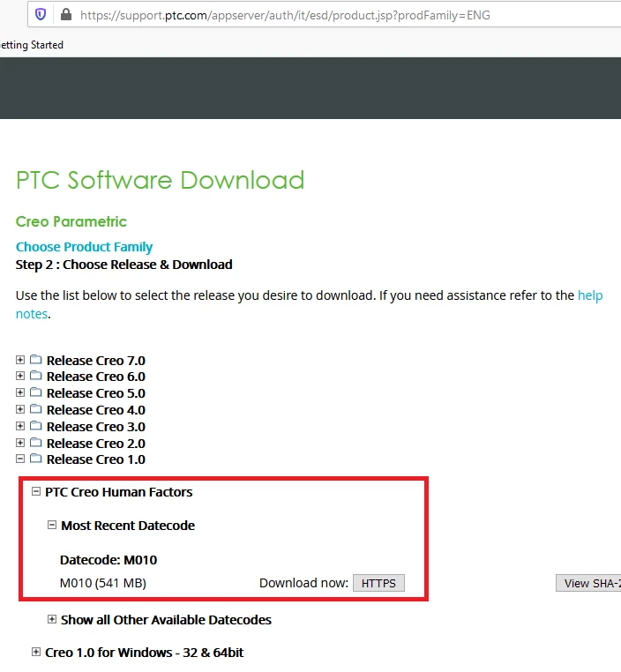
Task: Open the Choose Product Family link
Action: click(84, 247)
